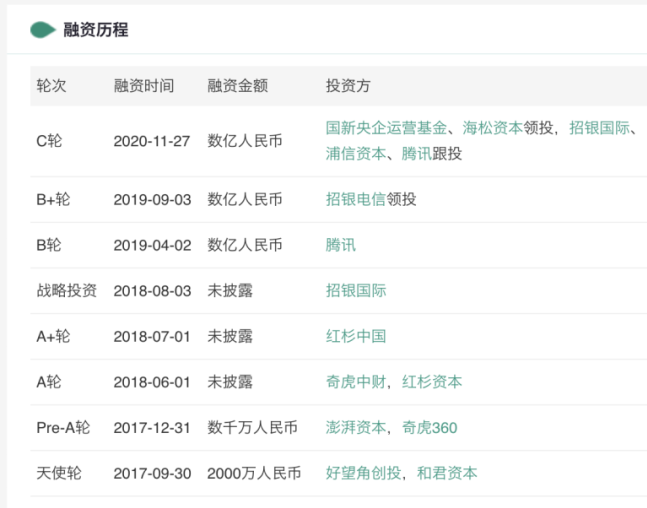Open investor link 澎湃资本
This screenshot has width=647, height=508.
point(356,428)
